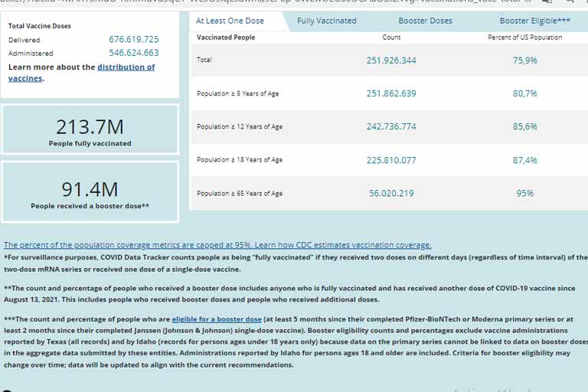Click the Population ≥ 12 Years of Age label
Image resolution: width=588 pixels, height=392 pixels.
click(x=240, y=127)
